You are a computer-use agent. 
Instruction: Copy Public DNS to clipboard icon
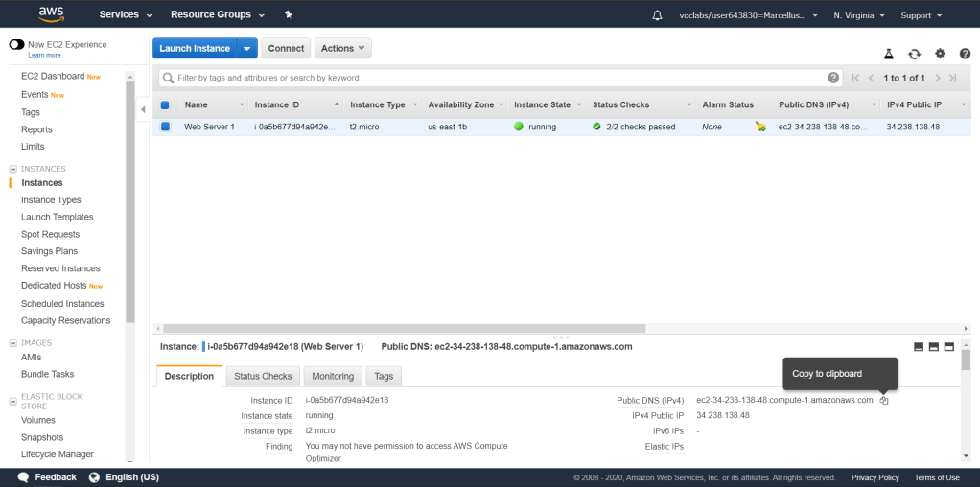coord(884,401)
